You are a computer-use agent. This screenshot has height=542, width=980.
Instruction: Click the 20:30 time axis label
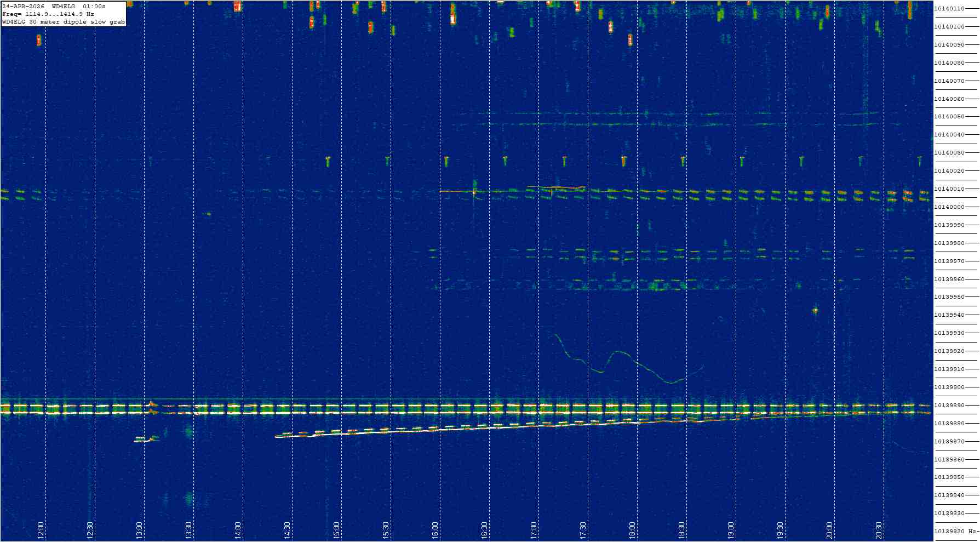[x=879, y=530]
